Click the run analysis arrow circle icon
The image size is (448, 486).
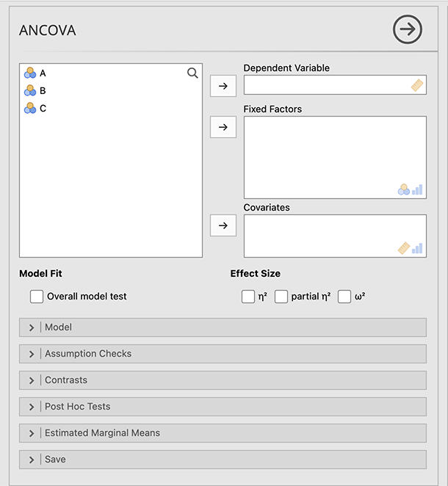coord(408,30)
